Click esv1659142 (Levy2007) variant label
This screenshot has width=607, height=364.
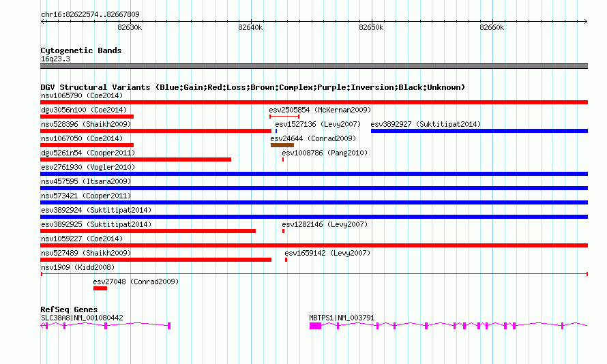pyautogui.click(x=327, y=253)
